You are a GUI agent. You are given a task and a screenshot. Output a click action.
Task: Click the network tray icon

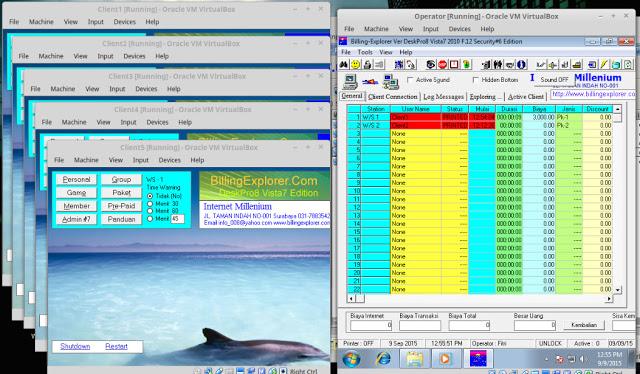pos(571,359)
